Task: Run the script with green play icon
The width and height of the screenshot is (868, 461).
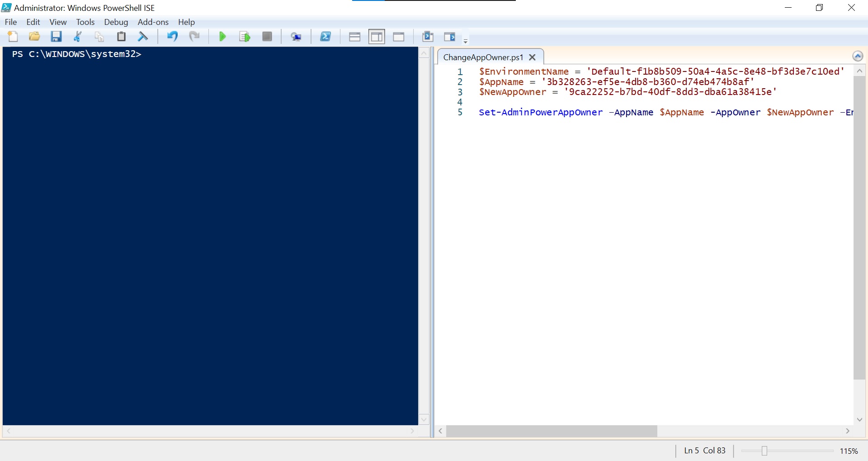Action: 222,37
